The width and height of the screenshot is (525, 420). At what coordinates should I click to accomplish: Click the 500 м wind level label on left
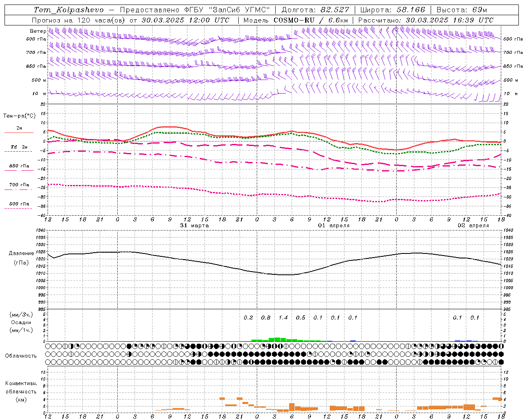pyautogui.click(x=39, y=80)
